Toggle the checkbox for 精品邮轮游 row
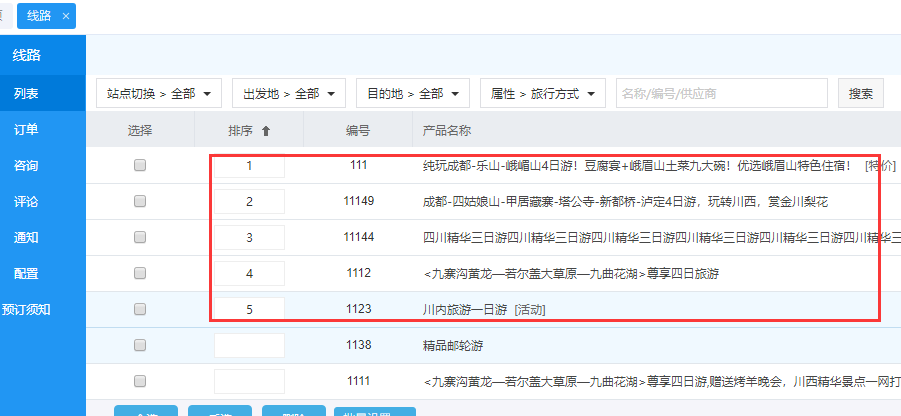 click(140, 345)
